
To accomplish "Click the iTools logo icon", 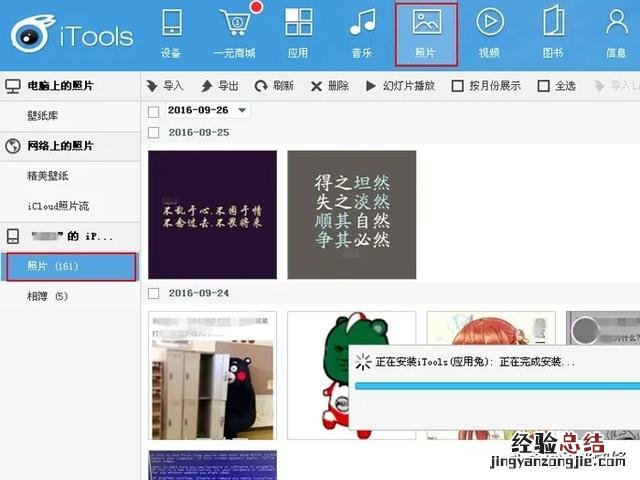I will (35, 34).
